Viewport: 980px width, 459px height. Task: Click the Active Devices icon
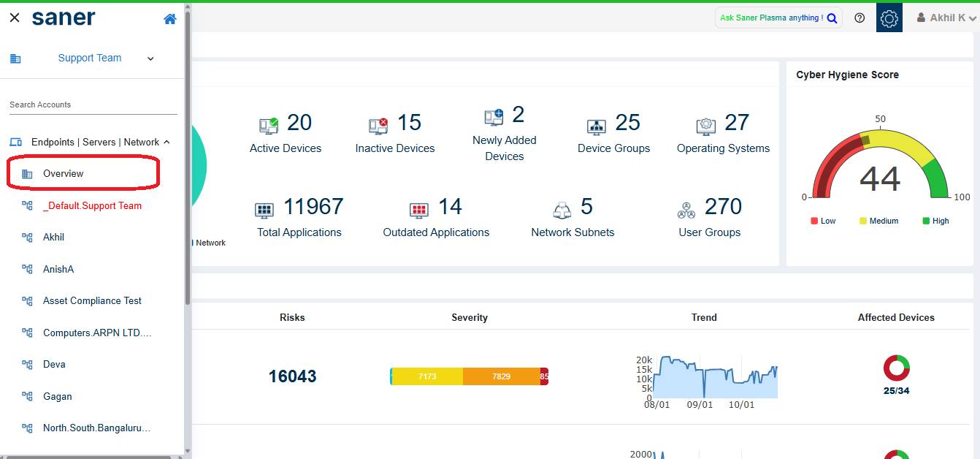(x=269, y=125)
